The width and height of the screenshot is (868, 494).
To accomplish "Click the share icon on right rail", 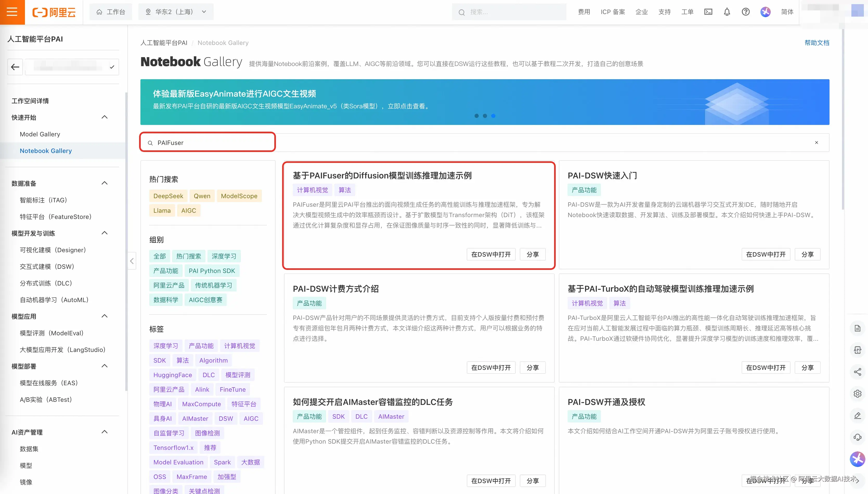I will click(857, 371).
